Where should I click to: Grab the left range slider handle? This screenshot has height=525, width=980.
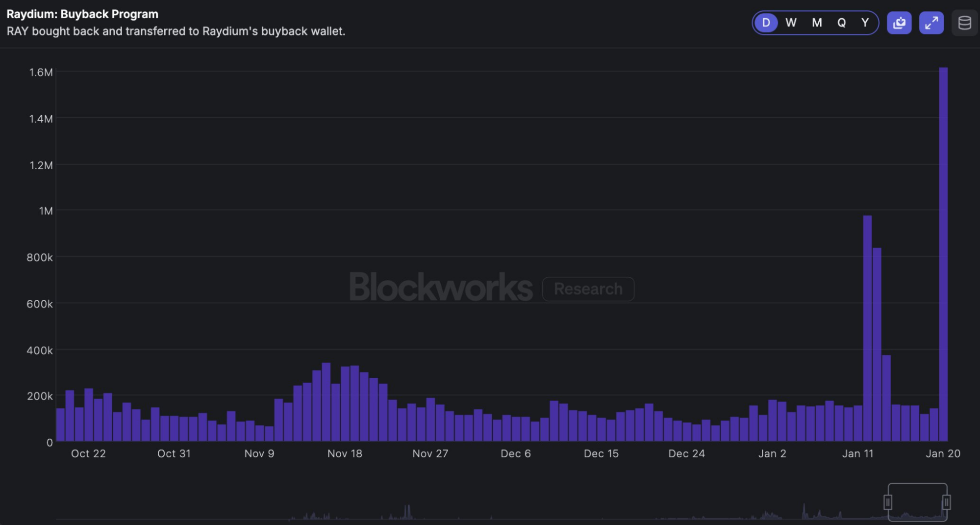tap(888, 502)
